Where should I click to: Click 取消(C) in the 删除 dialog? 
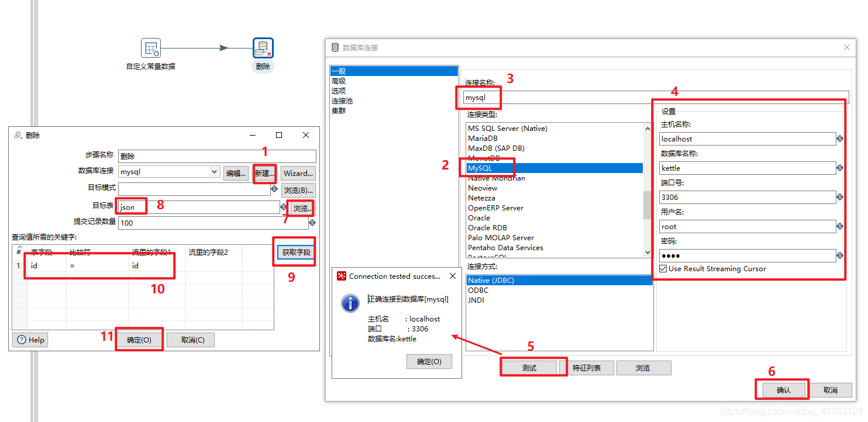191,340
